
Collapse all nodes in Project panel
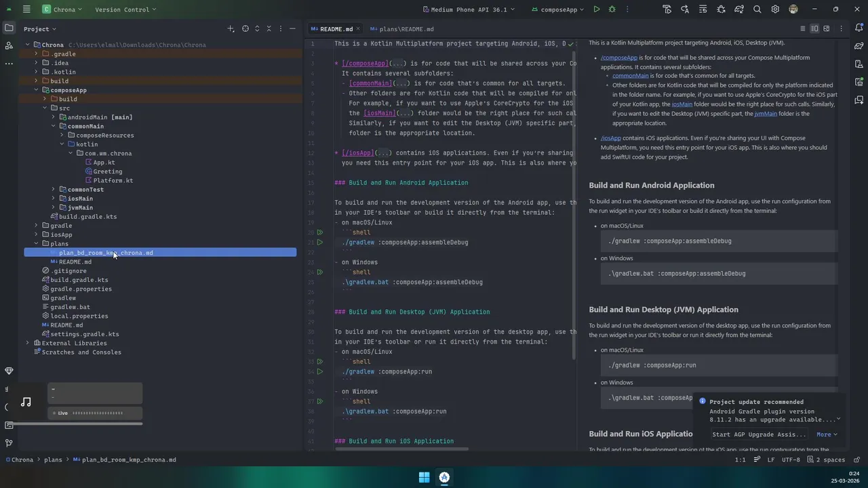point(269,29)
